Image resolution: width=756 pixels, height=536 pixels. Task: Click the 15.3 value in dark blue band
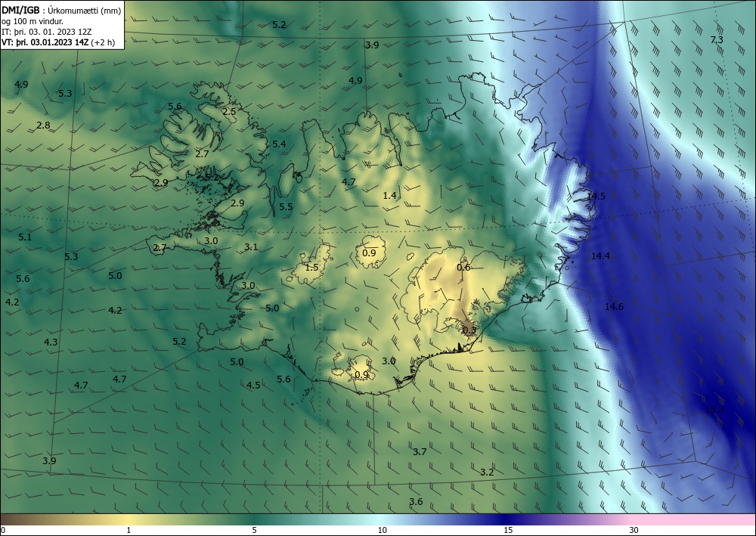tap(714, 409)
